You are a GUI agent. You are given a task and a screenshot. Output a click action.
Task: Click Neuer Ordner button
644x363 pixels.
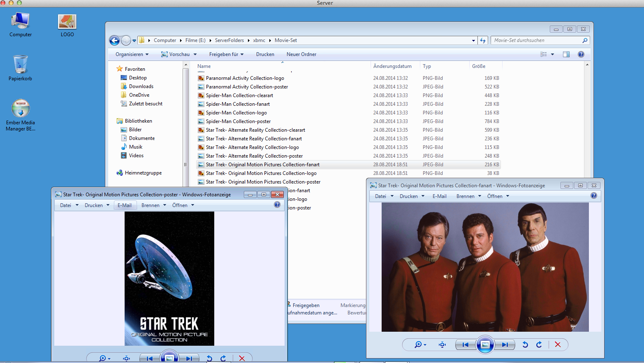[x=301, y=54]
